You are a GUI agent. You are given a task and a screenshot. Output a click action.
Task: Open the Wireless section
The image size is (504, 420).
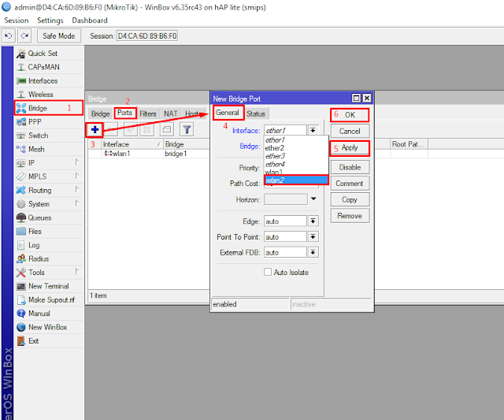pyautogui.click(x=49, y=95)
